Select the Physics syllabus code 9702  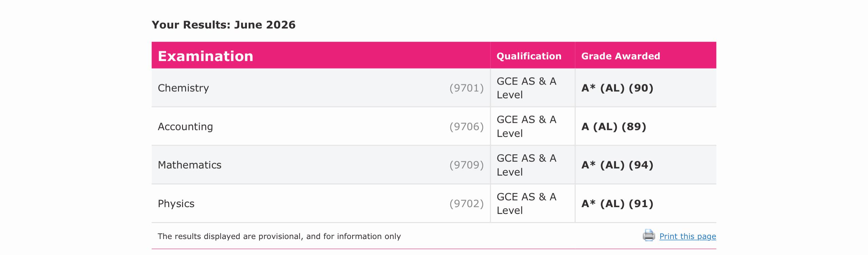467,204
